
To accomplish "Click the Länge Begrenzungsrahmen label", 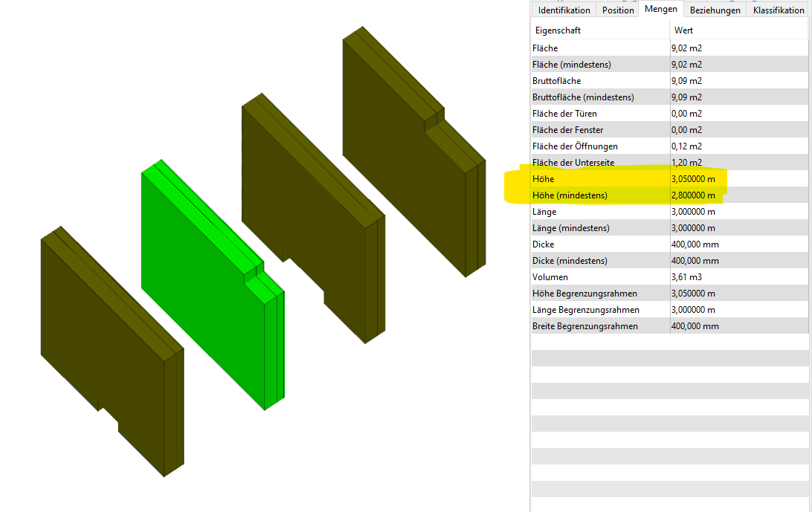I will point(586,310).
